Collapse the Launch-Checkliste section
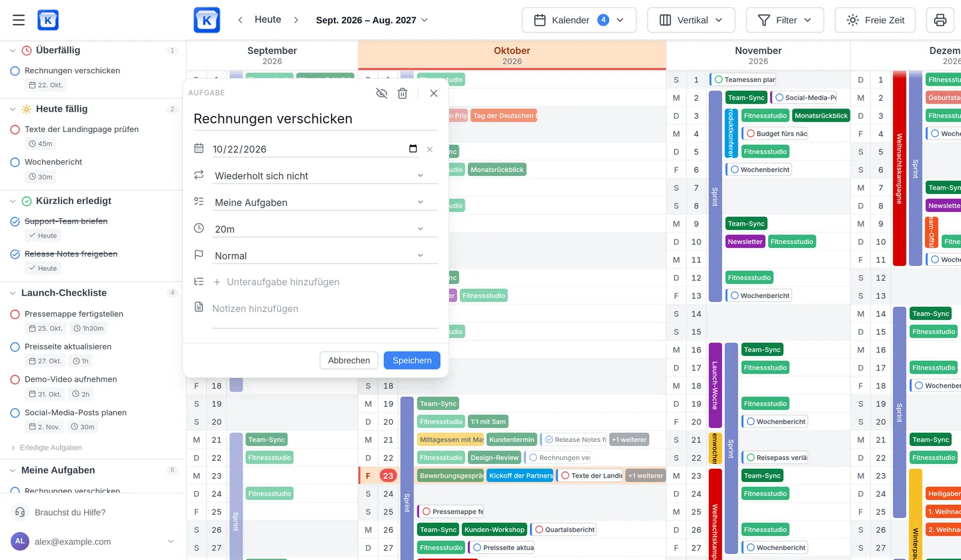The image size is (961, 560). tap(13, 293)
